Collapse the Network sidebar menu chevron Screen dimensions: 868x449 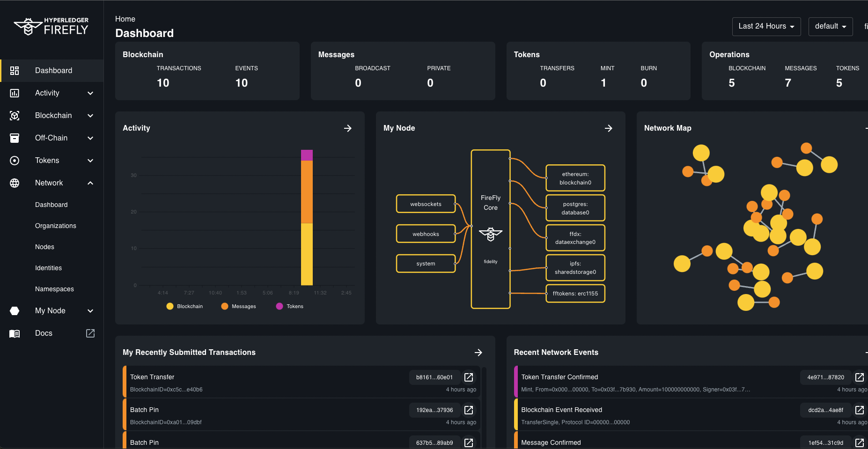[90, 183]
